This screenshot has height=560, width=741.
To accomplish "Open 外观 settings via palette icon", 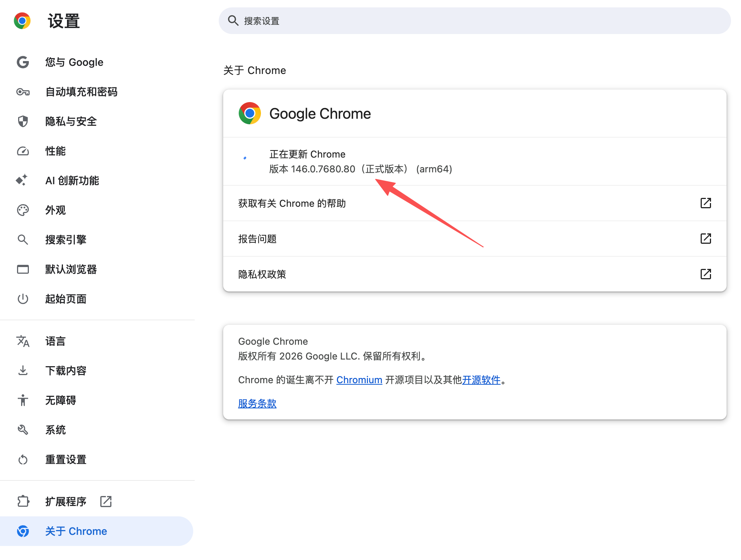I will point(23,210).
